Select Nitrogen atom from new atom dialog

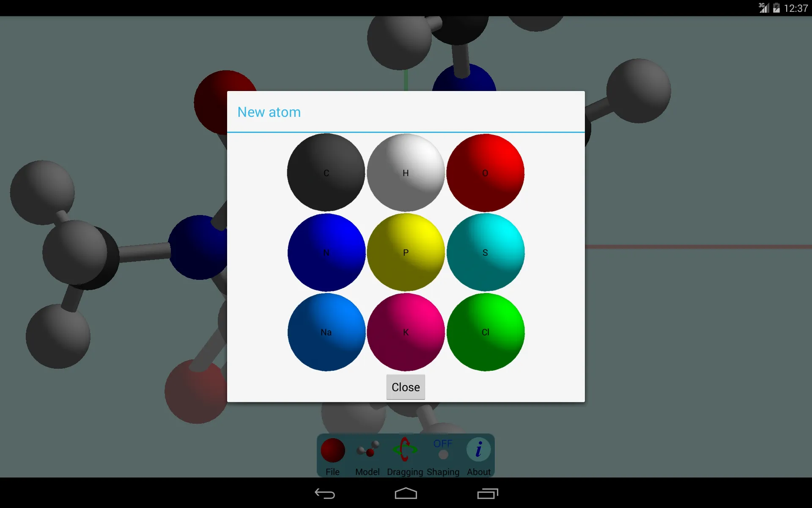326,251
